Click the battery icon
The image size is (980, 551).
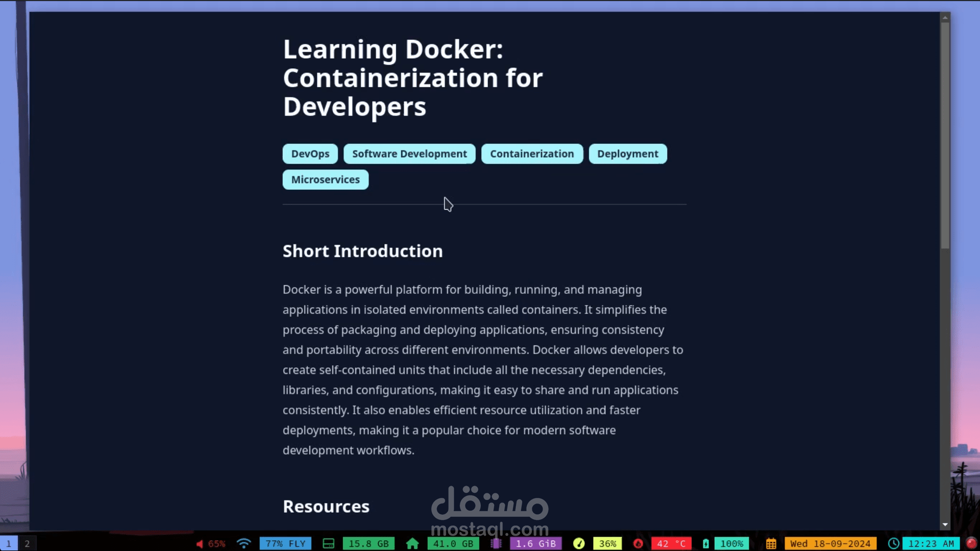(x=705, y=544)
